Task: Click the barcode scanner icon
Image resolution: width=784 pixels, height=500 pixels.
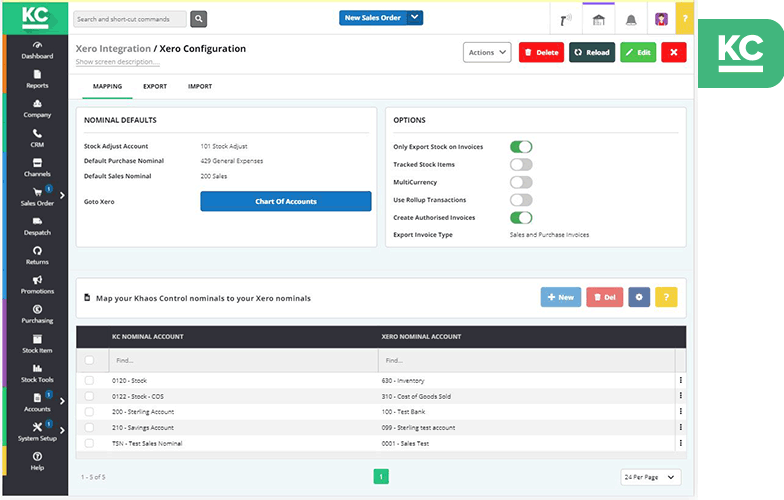Action: (x=566, y=20)
